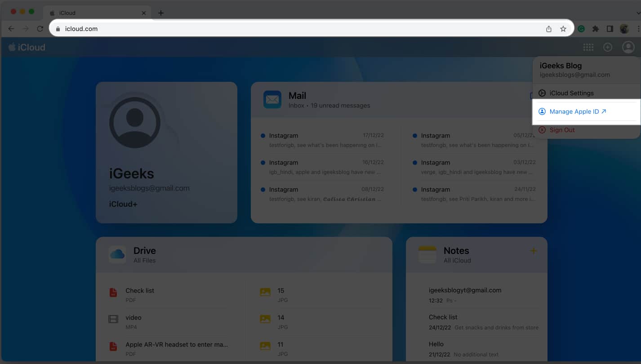Image resolution: width=641 pixels, height=364 pixels.
Task: Open Drive via the cloud icon
Action: (117, 254)
